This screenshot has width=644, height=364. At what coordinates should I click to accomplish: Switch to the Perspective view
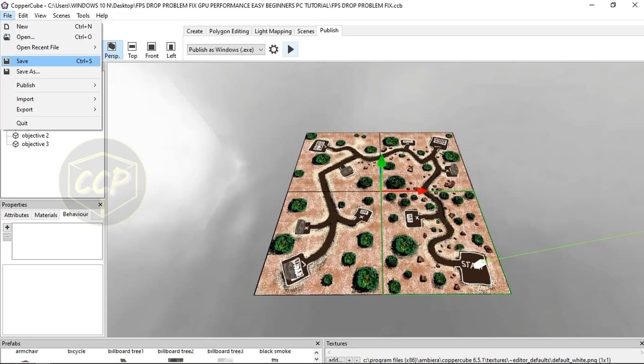[112, 50]
